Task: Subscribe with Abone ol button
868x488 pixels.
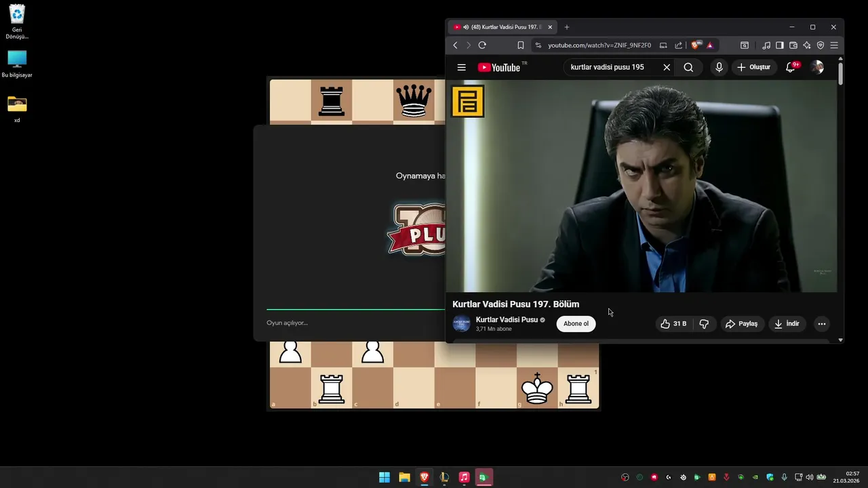Action: (576, 323)
